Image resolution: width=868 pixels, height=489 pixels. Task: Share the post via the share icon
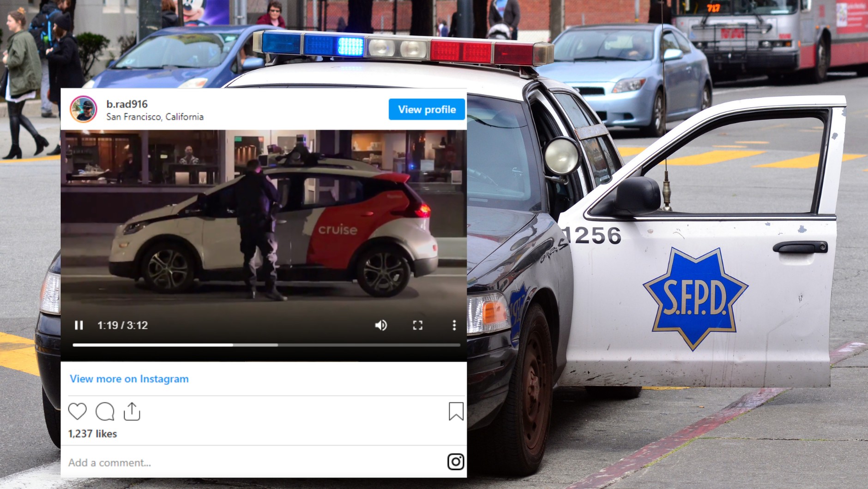[132, 411]
